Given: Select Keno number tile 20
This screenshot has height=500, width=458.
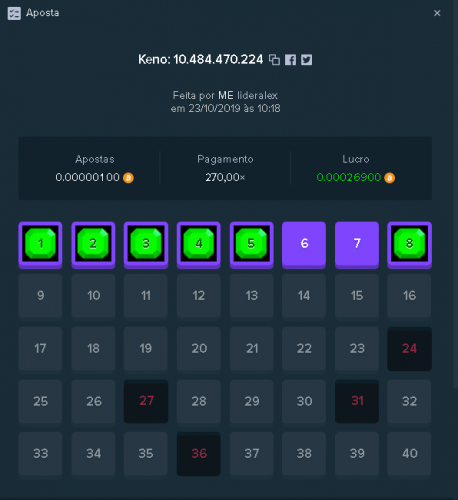Looking at the screenshot, I should click(199, 349).
